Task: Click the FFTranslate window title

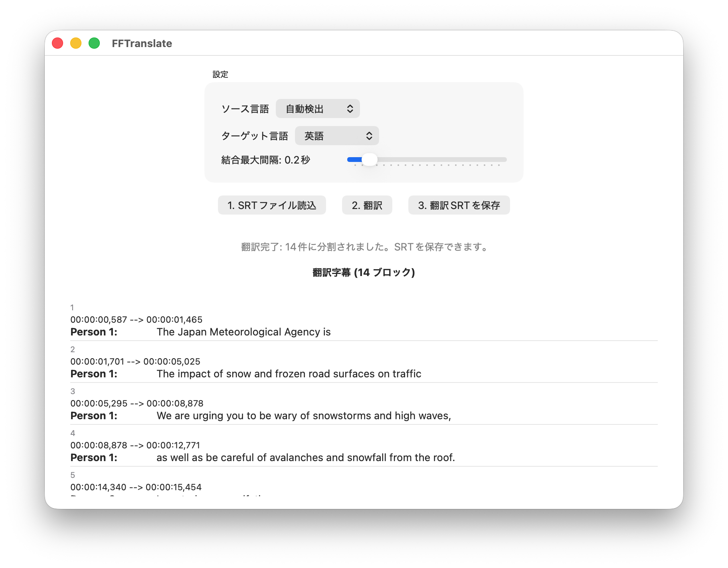Action: click(x=142, y=43)
